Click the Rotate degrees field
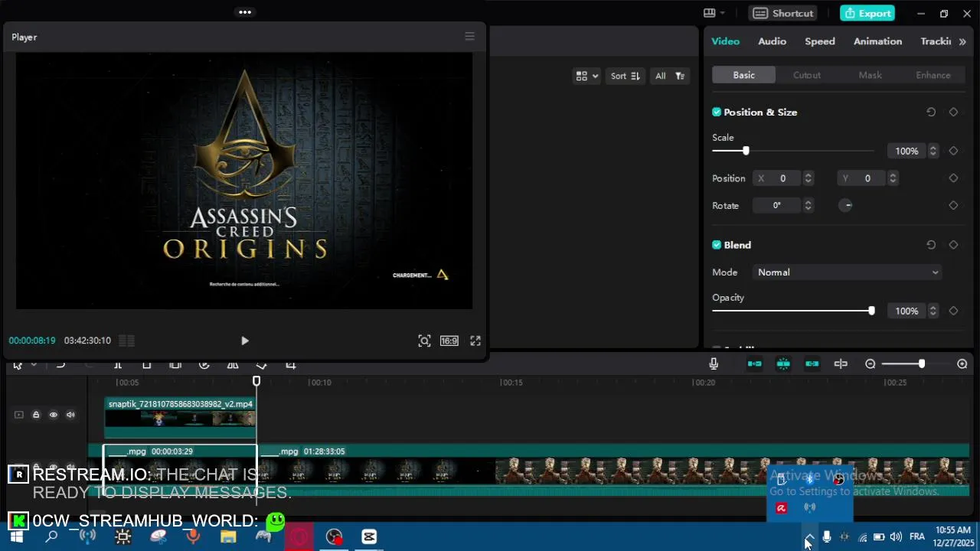Screen dimensions: 980x551 click(778, 205)
